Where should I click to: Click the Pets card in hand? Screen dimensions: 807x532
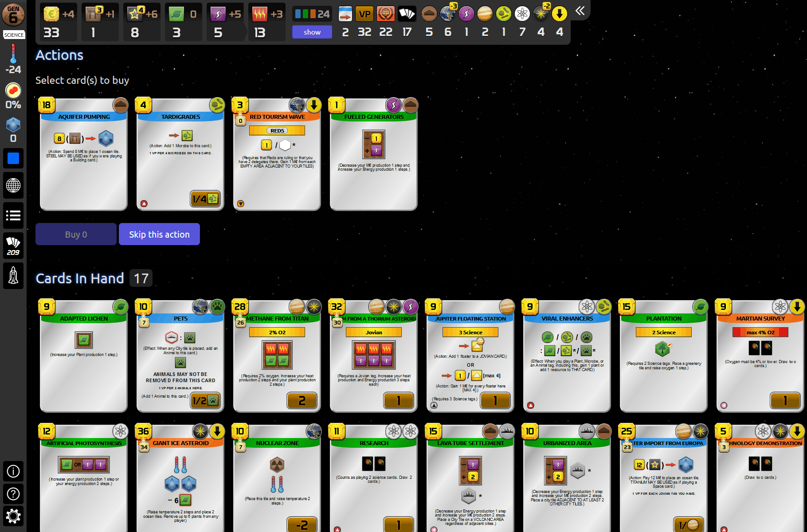[x=180, y=356]
